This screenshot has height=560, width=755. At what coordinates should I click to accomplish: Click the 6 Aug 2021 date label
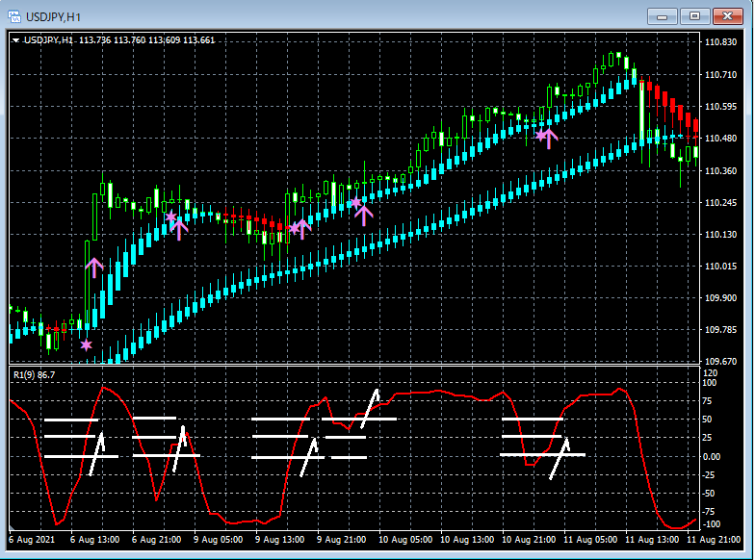coord(32,539)
